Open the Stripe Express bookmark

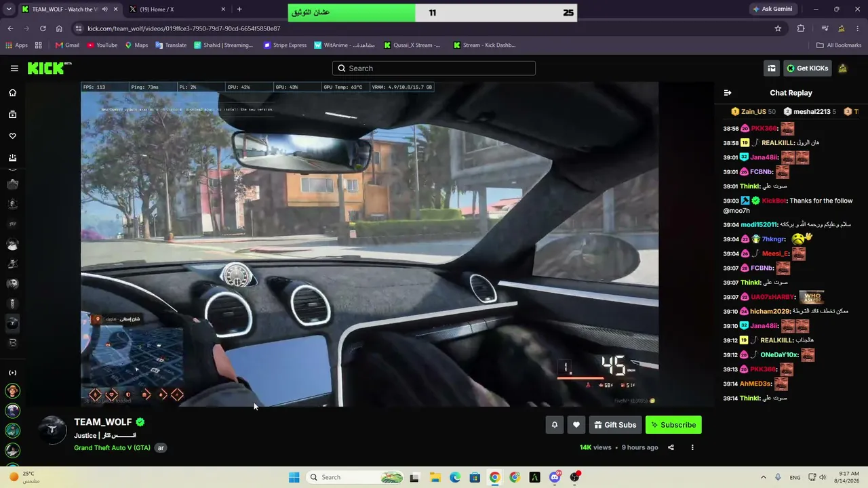click(x=285, y=45)
